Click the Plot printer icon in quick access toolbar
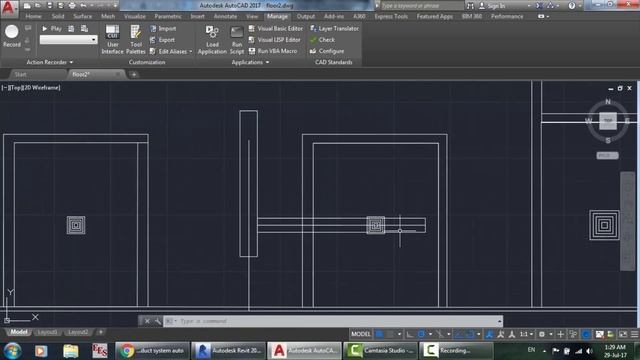Image resolution: width=640 pixels, height=360 pixels. [x=72, y=6]
